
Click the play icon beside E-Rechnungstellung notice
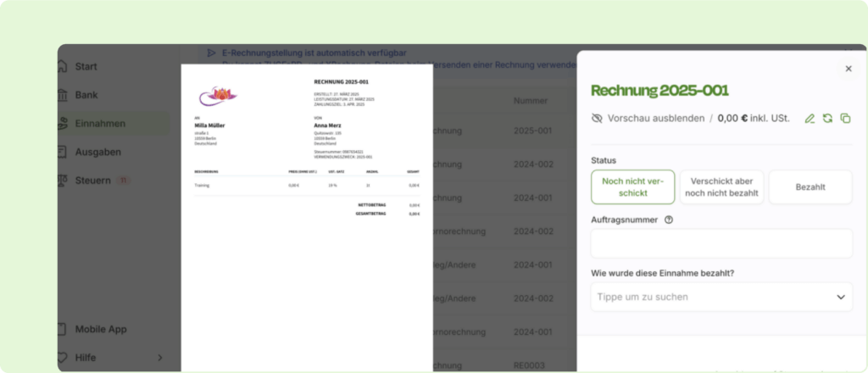click(209, 53)
